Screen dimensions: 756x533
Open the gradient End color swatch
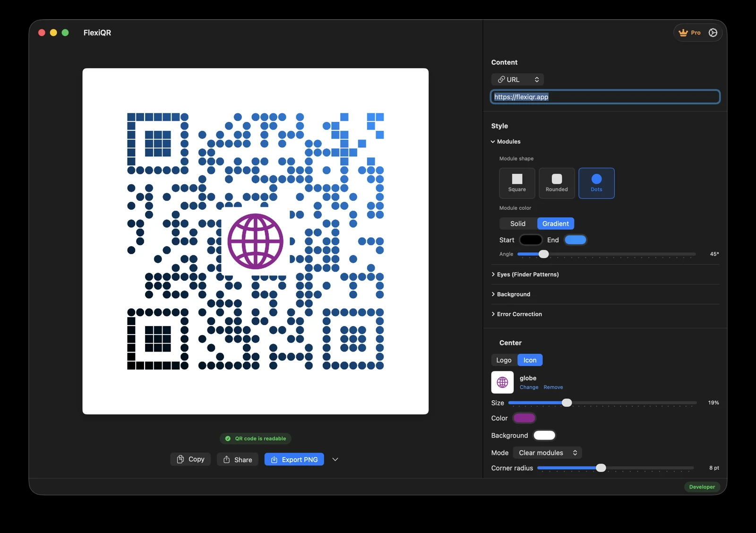[x=576, y=240]
